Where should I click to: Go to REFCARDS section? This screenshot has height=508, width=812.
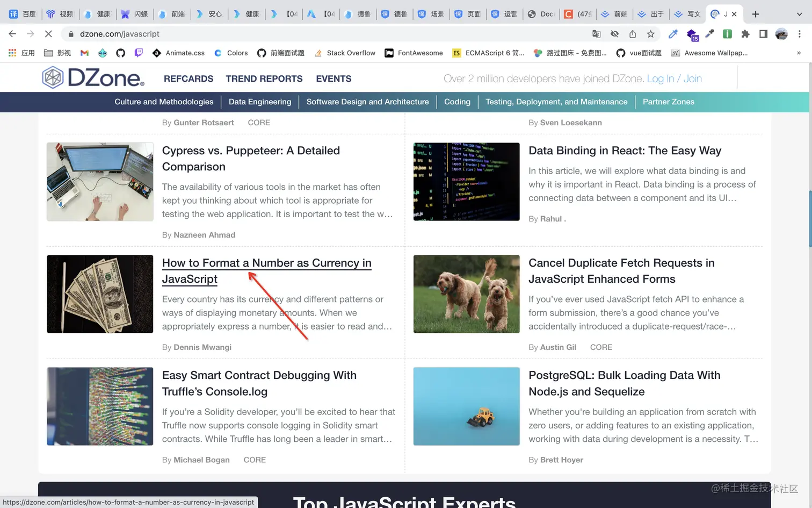click(x=189, y=78)
